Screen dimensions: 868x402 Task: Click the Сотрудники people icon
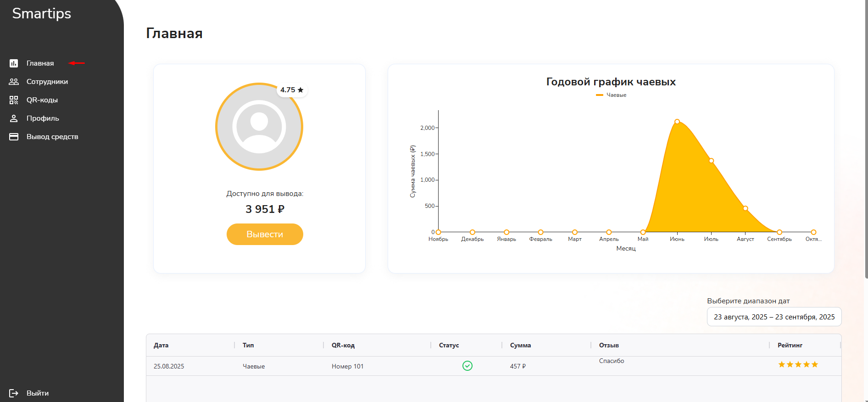pos(14,82)
